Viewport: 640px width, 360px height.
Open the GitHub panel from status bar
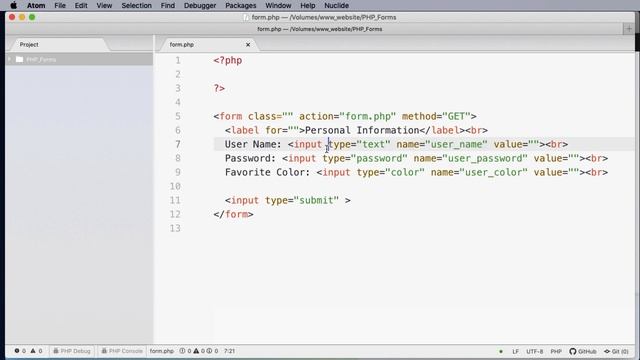[x=583, y=351]
